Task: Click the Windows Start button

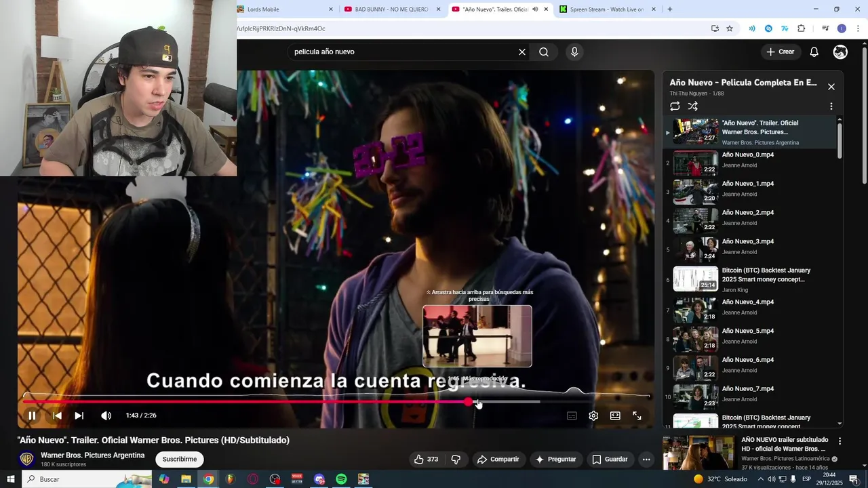Action: coord(11,479)
